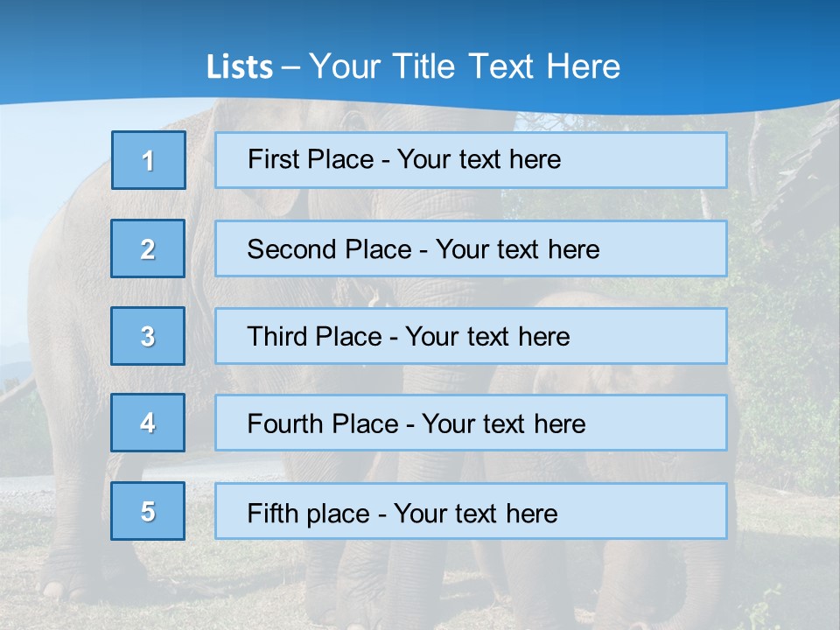The height and width of the screenshot is (630, 840).
Task: Select the number 2 box
Action: (x=148, y=248)
